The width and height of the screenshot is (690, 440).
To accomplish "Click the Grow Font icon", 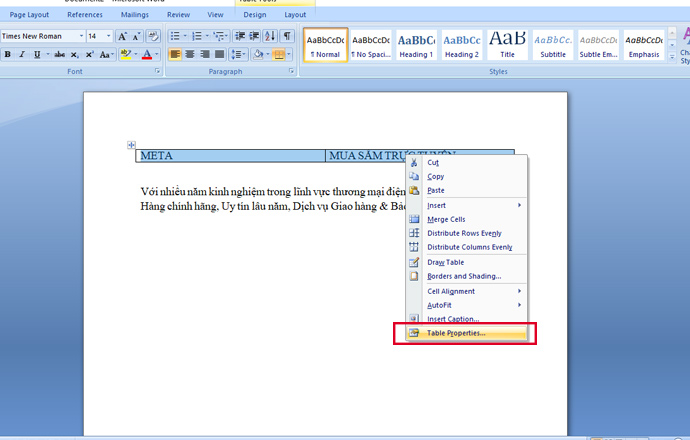I will (123, 36).
